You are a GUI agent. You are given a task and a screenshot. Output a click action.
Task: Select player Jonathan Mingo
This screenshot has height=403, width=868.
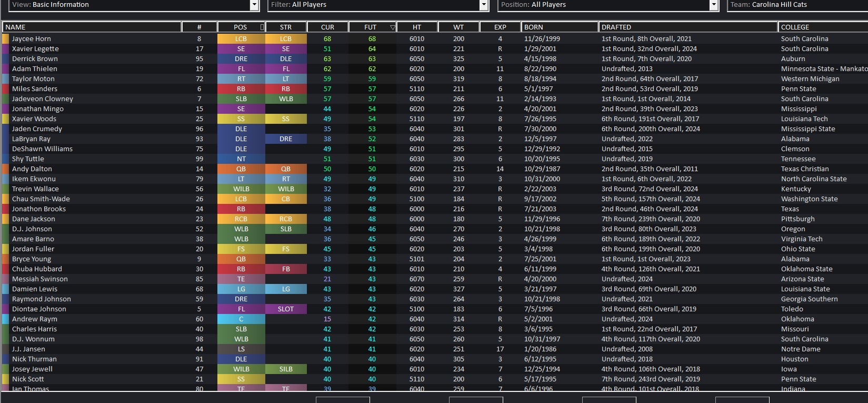coord(38,109)
